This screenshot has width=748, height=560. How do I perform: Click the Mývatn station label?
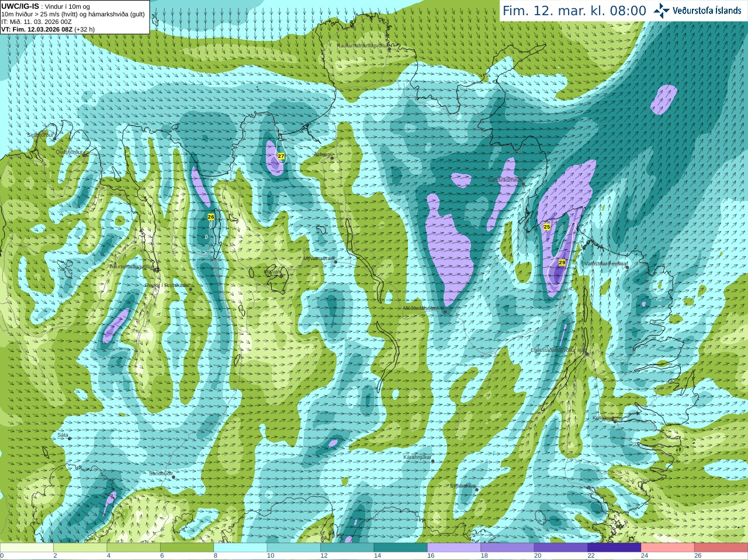pyautogui.click(x=272, y=272)
